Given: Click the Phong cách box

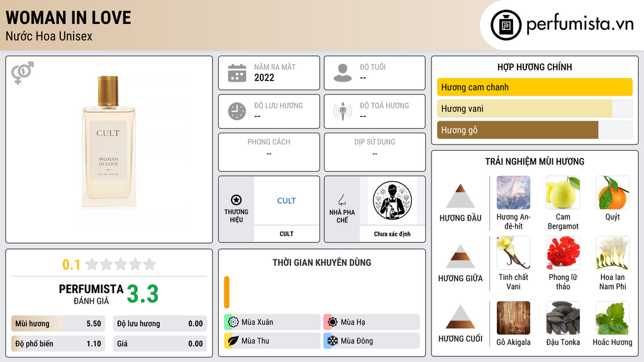Looking at the screenshot, I should [269, 152].
